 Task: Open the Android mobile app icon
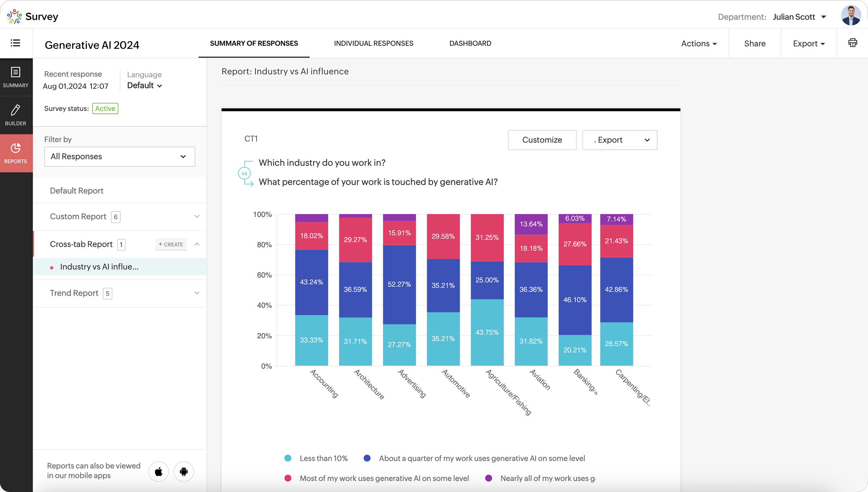coord(184,471)
